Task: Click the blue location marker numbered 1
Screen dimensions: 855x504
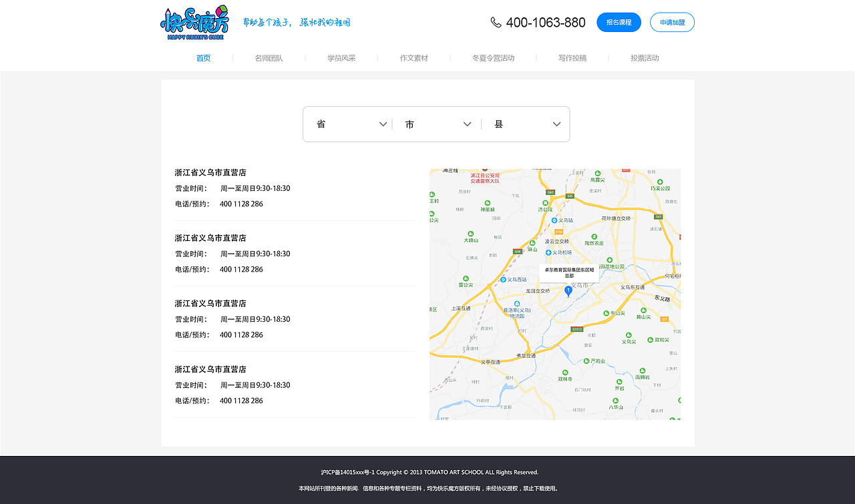Action: click(x=568, y=291)
